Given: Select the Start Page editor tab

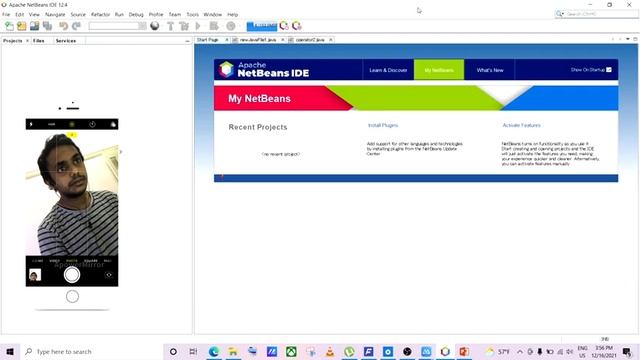Looking at the screenshot, I should point(208,40).
